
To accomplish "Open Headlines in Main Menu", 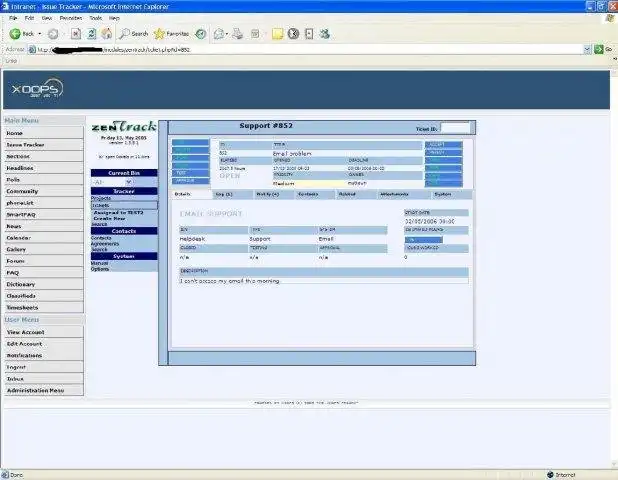I will (x=44, y=168).
